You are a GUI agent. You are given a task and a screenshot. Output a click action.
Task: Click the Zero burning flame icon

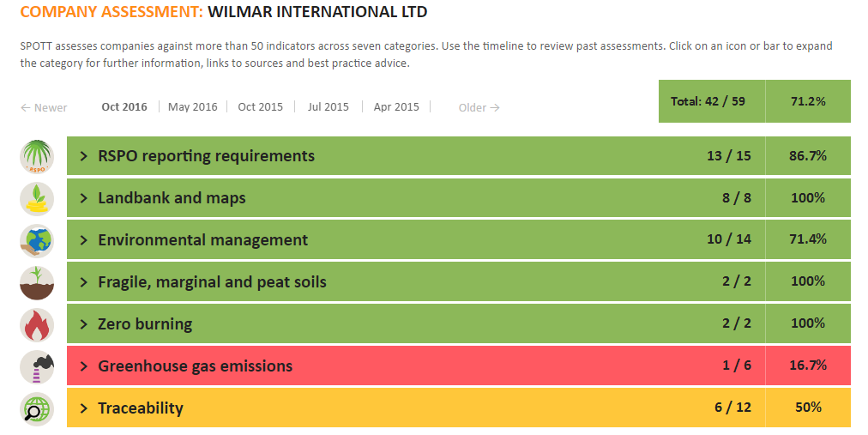(x=37, y=325)
